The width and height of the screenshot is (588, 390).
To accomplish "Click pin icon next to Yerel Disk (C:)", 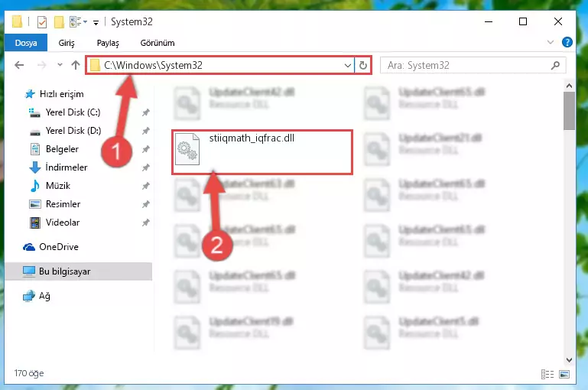I will (x=145, y=112).
